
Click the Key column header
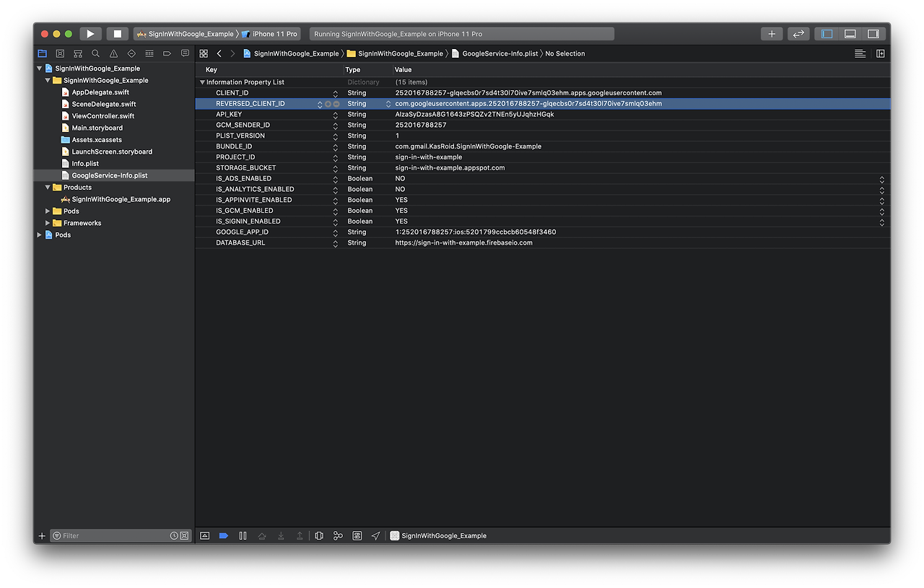[269, 70]
